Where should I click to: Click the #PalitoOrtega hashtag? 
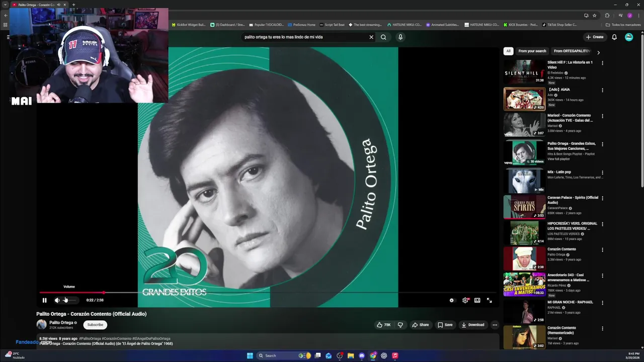pos(90,338)
